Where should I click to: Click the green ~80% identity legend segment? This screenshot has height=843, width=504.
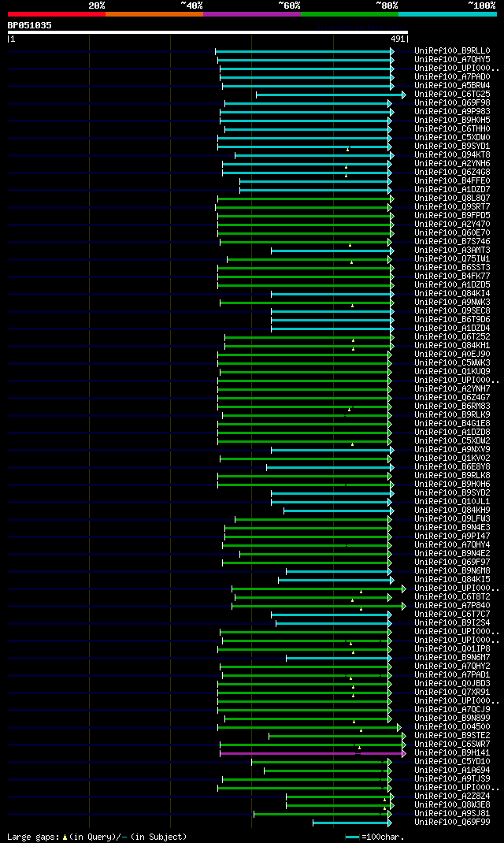pos(350,14)
